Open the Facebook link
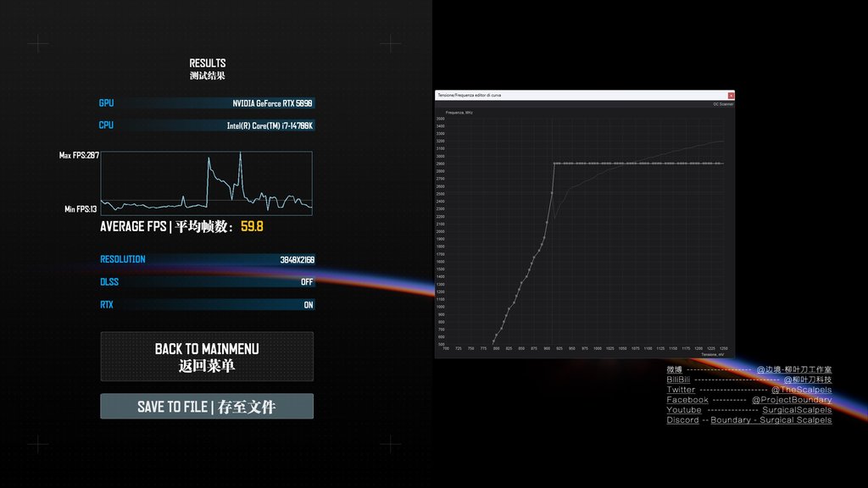This screenshot has height=488, width=868. point(687,400)
